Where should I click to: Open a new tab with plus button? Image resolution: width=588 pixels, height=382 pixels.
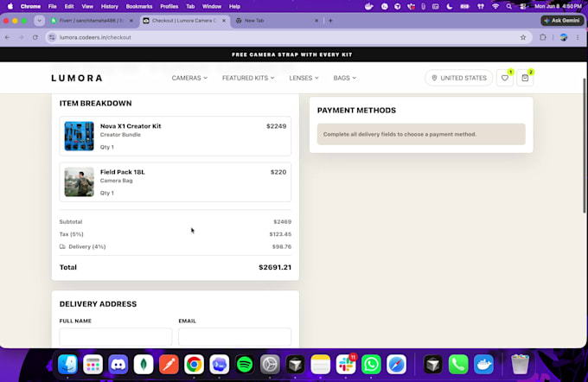pos(330,21)
